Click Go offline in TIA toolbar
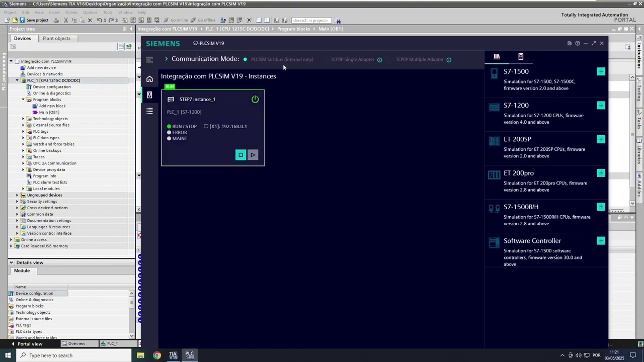 click(203, 20)
